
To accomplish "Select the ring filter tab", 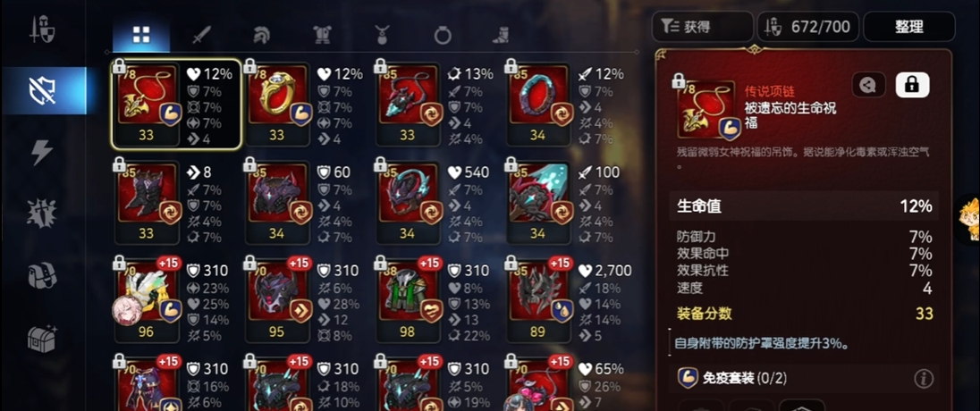I will (x=443, y=35).
